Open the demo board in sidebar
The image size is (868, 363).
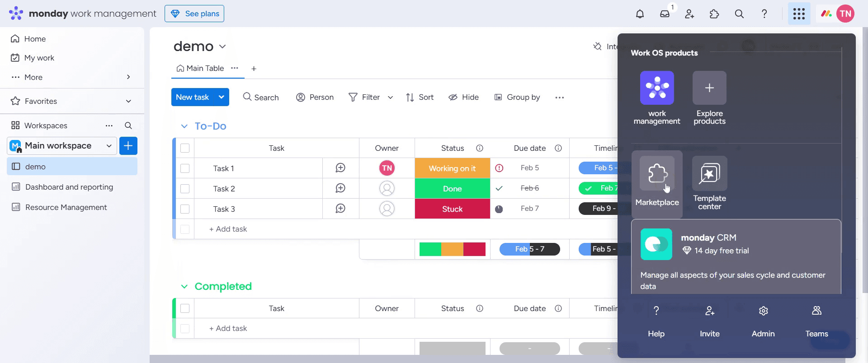(x=72, y=167)
